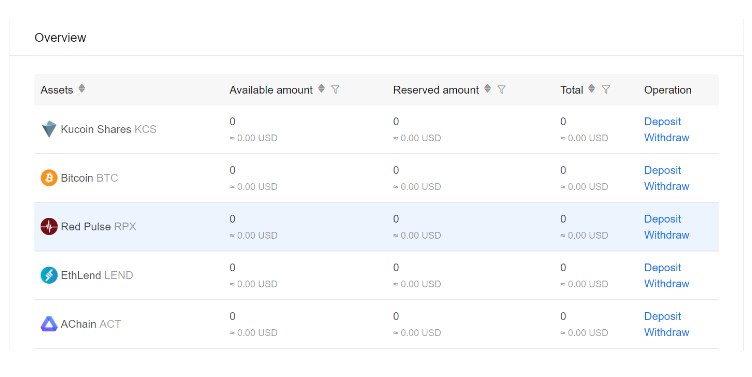Withdraw Red Pulse RPX

point(667,235)
